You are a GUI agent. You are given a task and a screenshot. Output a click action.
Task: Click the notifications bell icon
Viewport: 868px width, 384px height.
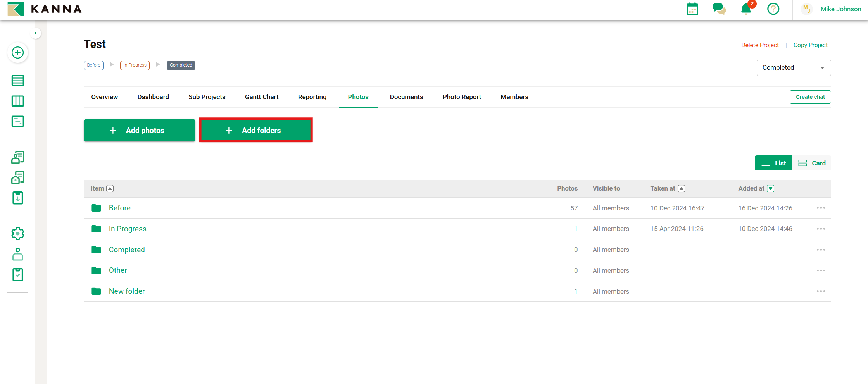pos(745,9)
